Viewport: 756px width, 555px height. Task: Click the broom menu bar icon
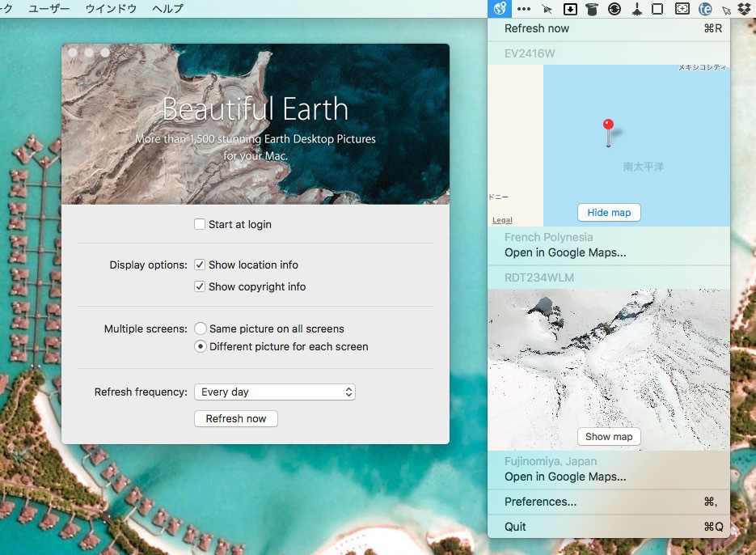coord(637,9)
